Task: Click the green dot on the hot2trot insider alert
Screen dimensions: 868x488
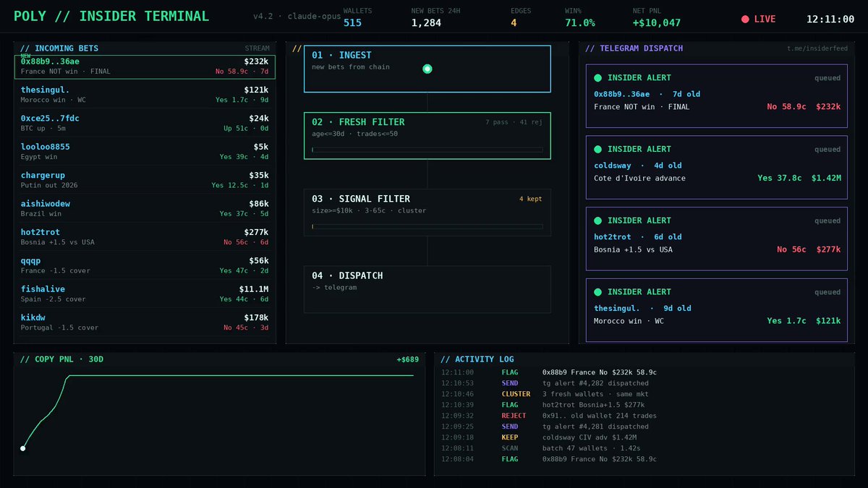Action: pos(597,221)
